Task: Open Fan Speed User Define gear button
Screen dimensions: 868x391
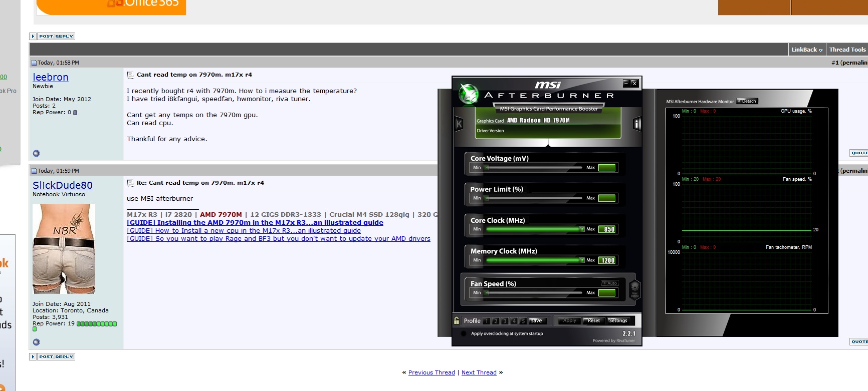Action: tap(634, 289)
